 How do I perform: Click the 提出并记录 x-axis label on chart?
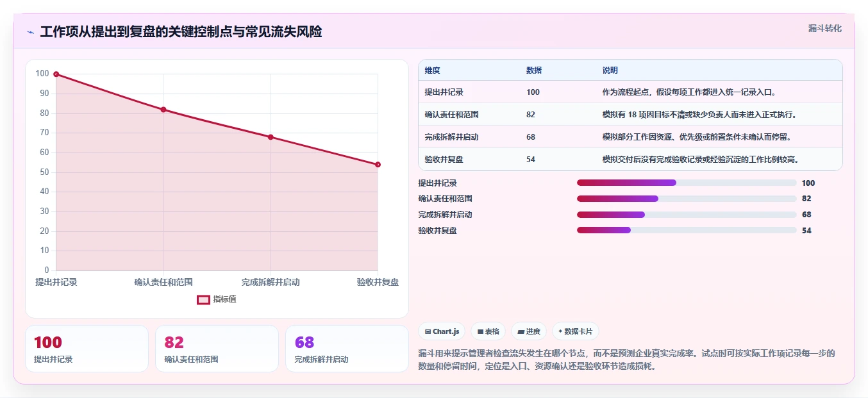56,283
